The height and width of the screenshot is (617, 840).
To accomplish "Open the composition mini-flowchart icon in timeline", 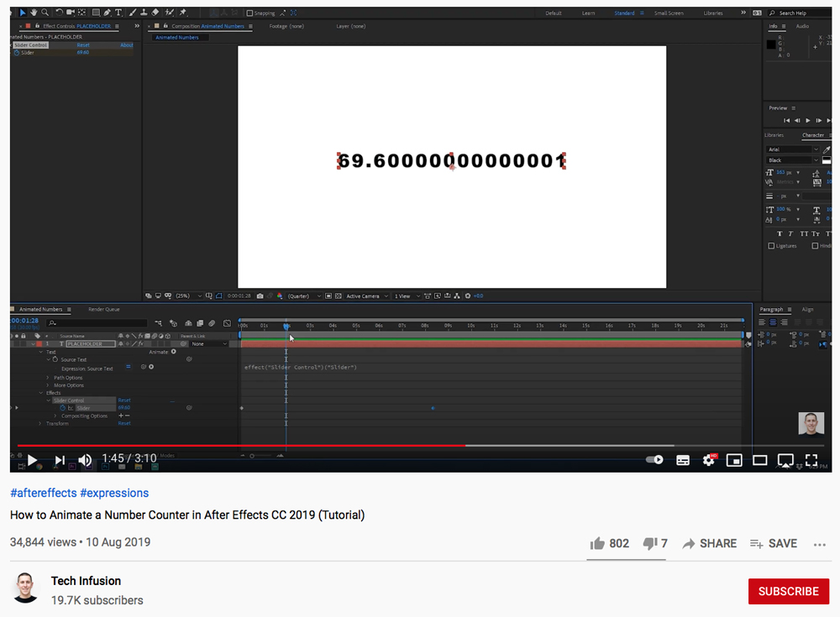I will point(159,323).
